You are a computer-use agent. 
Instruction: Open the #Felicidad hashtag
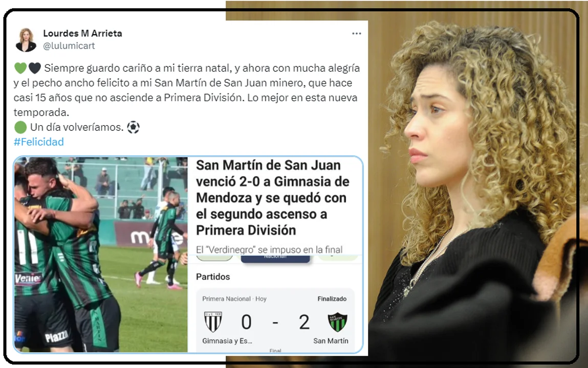[38, 142]
